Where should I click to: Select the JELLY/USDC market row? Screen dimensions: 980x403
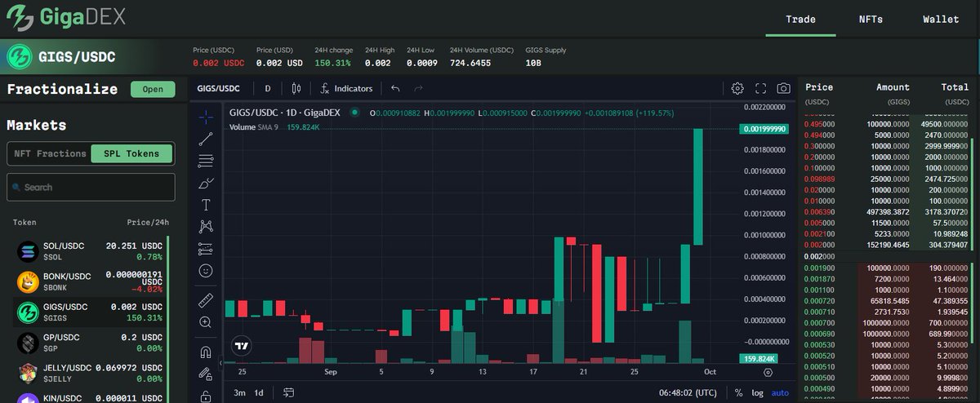[90, 373]
